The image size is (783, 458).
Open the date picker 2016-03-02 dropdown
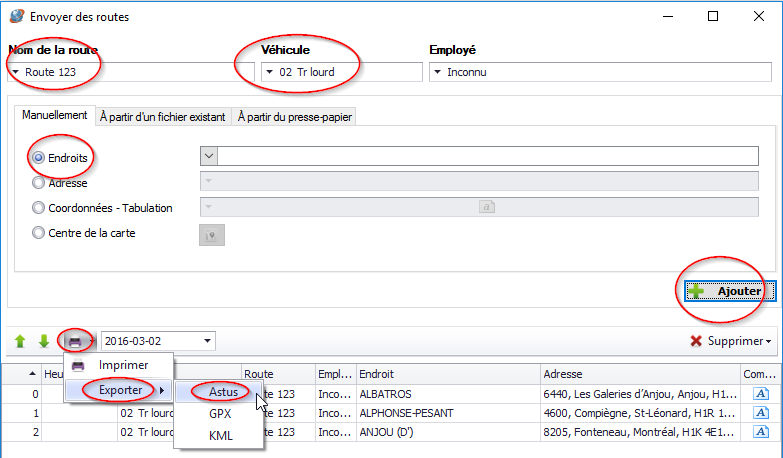[206, 342]
